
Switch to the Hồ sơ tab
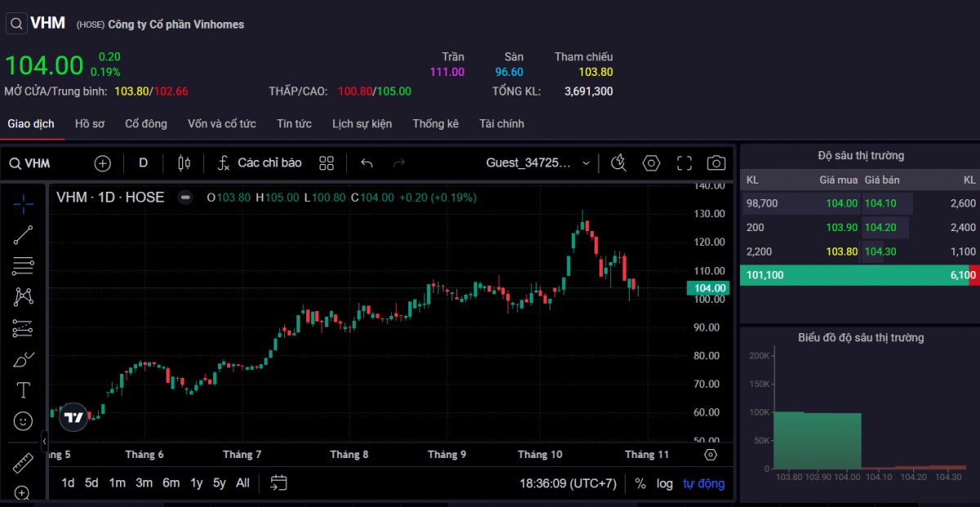pyautogui.click(x=90, y=124)
